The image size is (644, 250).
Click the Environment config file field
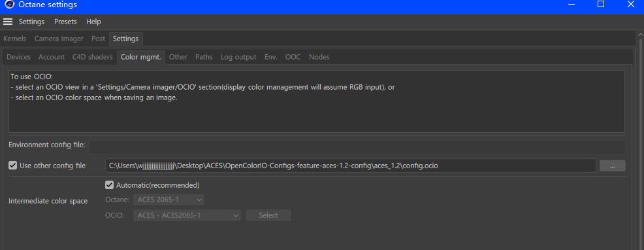pos(357,147)
